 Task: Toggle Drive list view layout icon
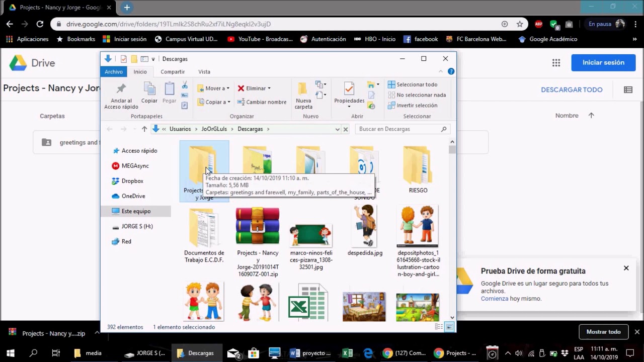click(x=628, y=90)
